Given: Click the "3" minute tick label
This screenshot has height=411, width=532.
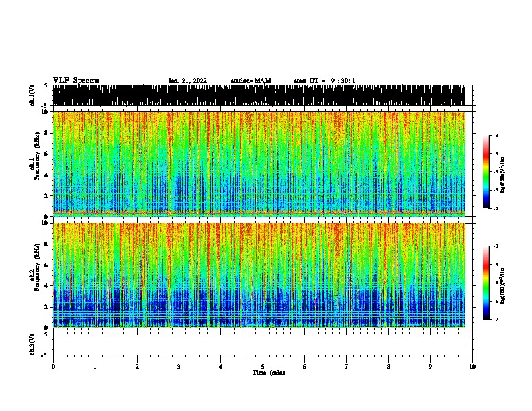Looking at the screenshot, I should pyautogui.click(x=179, y=367).
